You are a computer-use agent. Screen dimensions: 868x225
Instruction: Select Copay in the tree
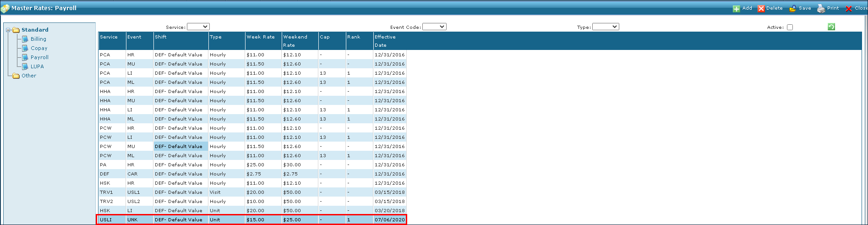(x=39, y=48)
